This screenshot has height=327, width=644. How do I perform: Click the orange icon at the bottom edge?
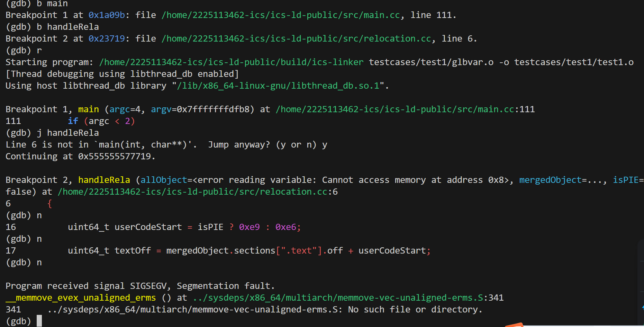[x=514, y=325]
